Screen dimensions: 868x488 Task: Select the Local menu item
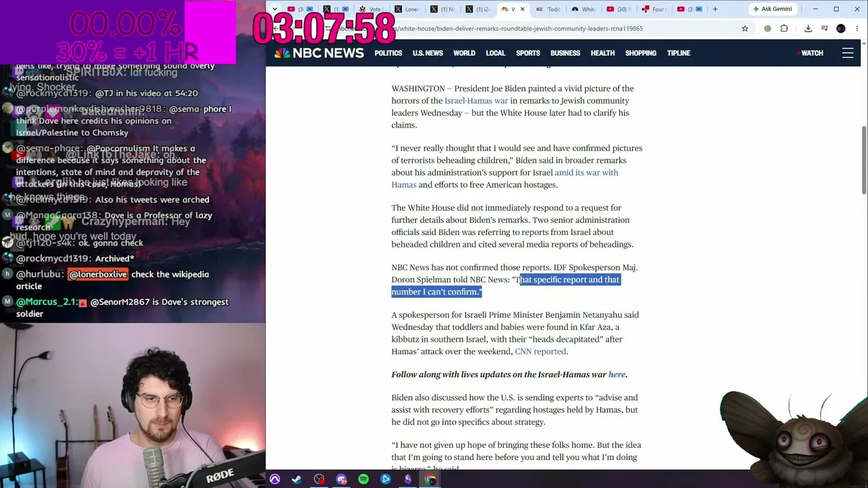point(496,53)
